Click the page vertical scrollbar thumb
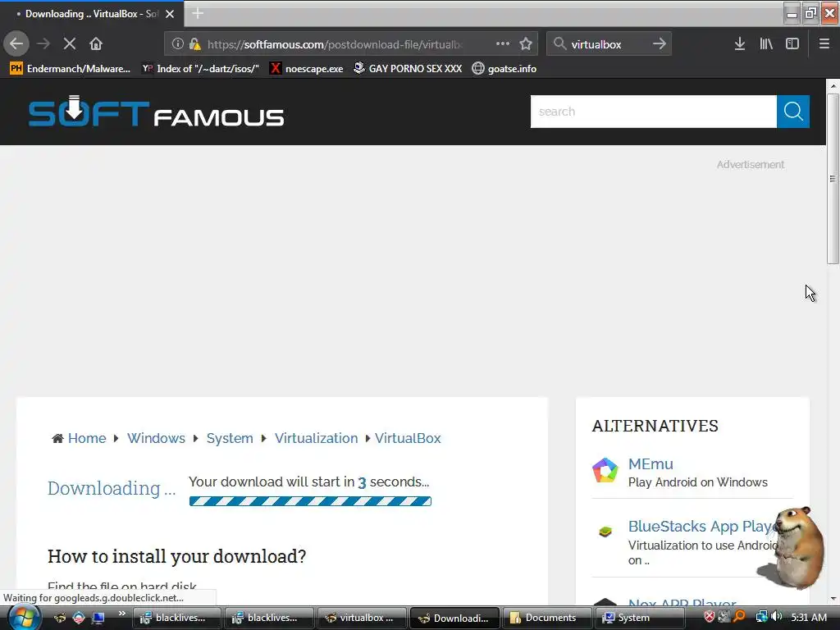 (x=833, y=179)
